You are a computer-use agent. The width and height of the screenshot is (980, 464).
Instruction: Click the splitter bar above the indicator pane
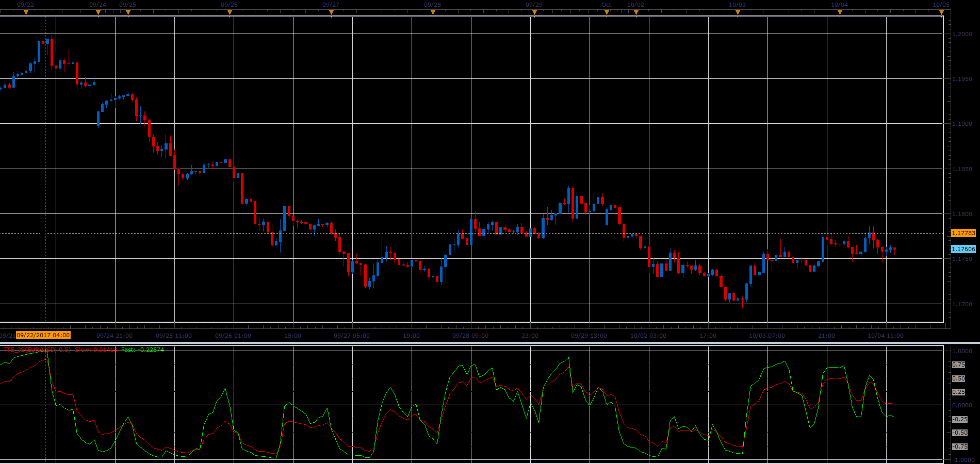(490, 342)
